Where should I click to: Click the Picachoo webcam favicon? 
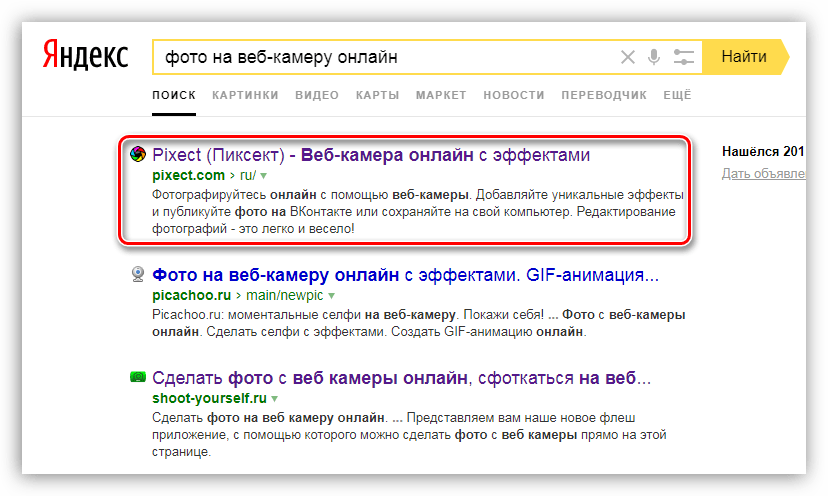(x=138, y=274)
